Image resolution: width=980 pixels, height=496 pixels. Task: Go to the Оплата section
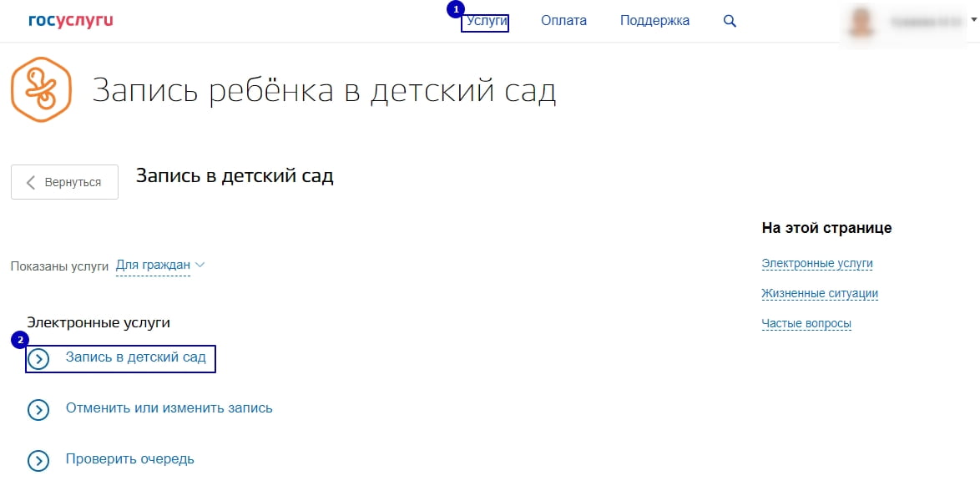[563, 21]
